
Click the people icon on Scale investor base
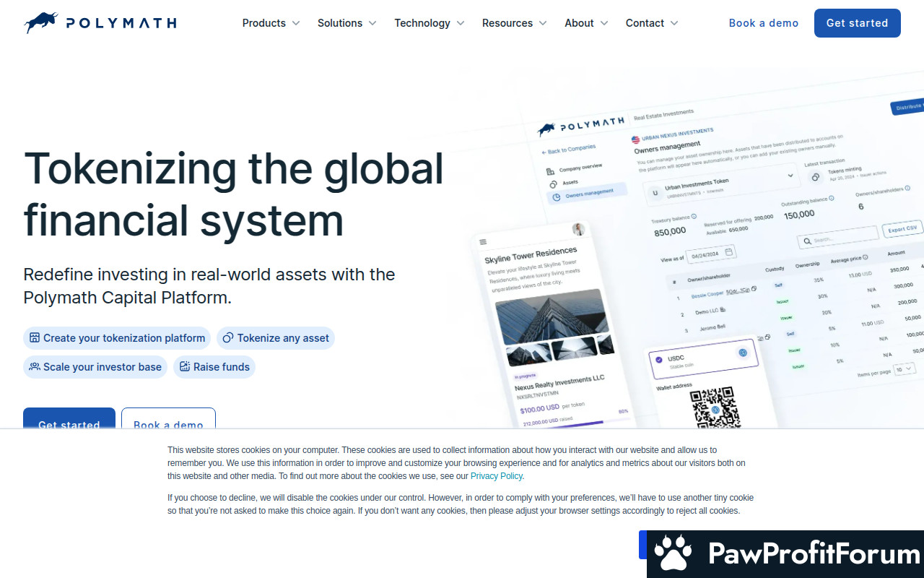[34, 367]
